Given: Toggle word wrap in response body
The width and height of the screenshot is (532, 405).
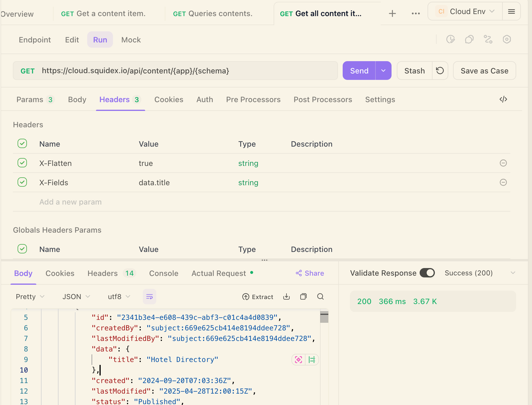Looking at the screenshot, I should pos(149,297).
